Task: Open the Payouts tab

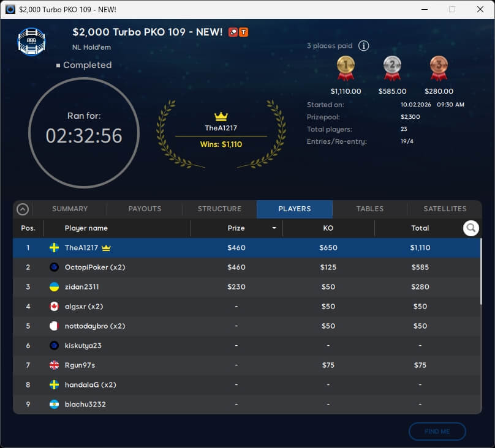Action: click(145, 209)
